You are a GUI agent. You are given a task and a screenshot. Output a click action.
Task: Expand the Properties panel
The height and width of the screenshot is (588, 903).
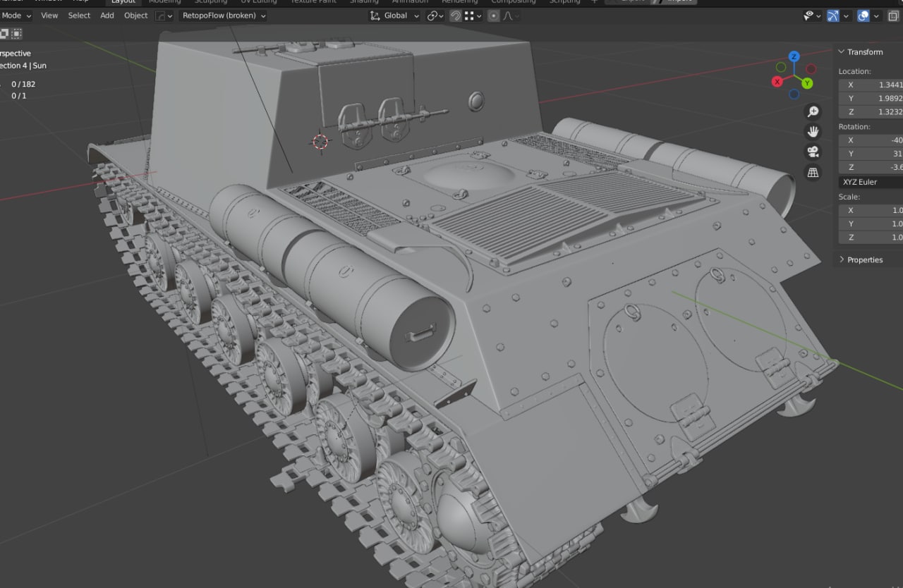click(x=864, y=259)
